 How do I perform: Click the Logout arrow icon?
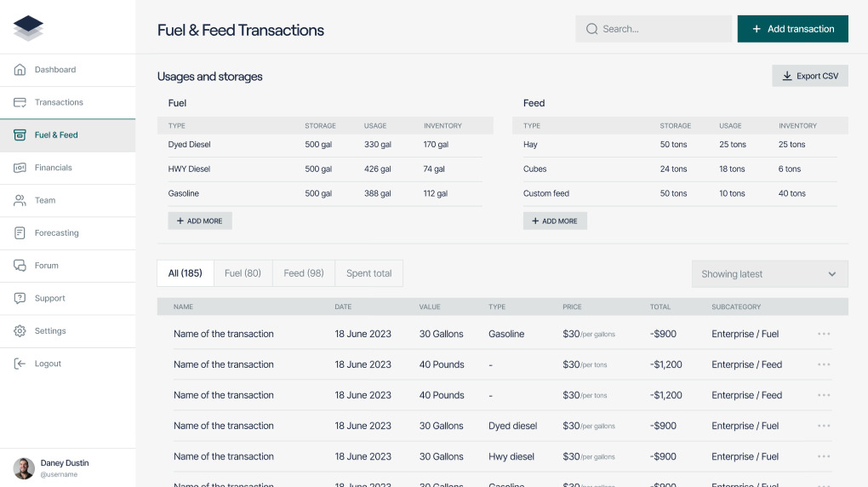[x=20, y=364]
